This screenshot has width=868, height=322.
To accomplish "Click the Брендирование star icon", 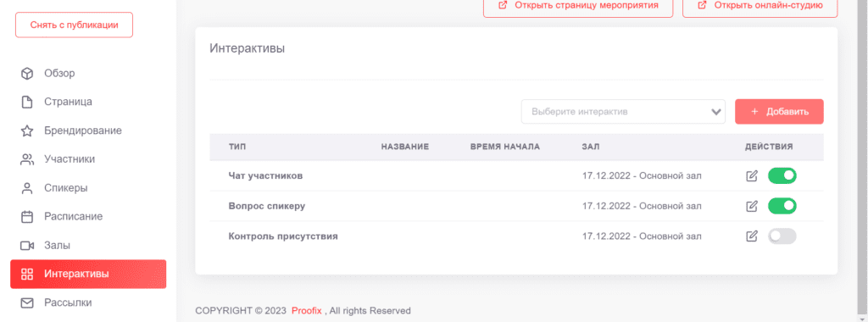I will [26, 131].
